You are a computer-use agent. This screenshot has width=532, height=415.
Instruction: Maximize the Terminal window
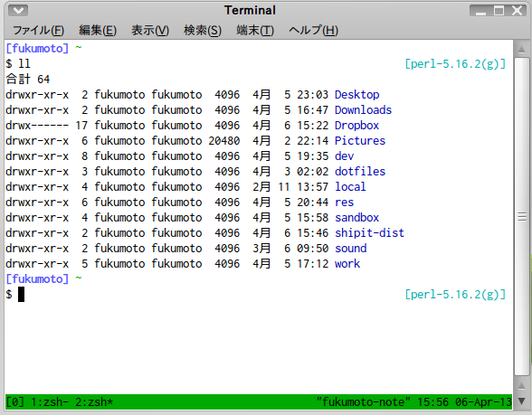coord(499,11)
